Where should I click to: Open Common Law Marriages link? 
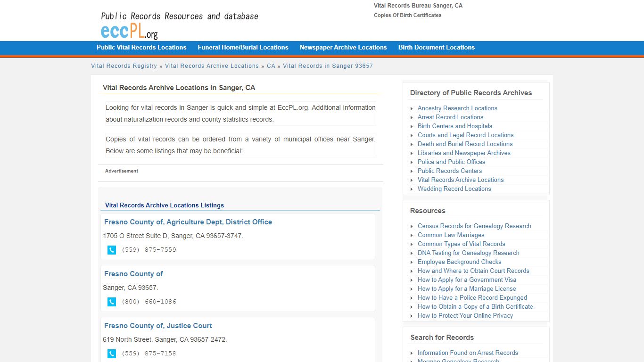tap(451, 235)
